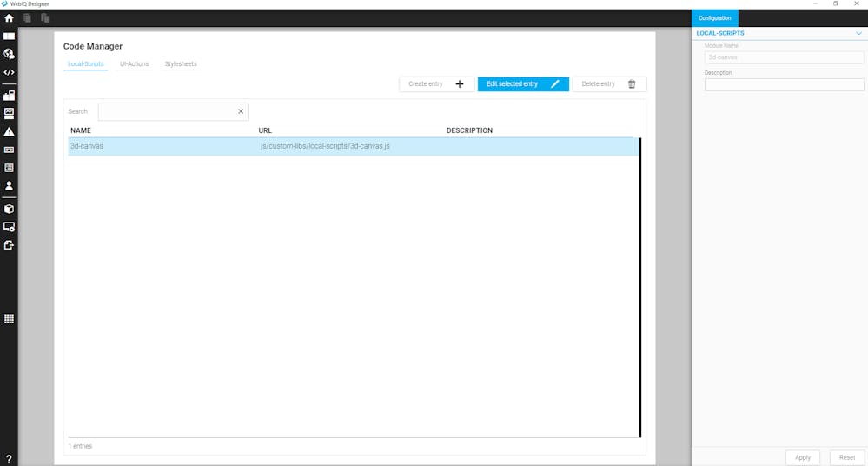Open the Configuration panel tab
Screen dimensions: 868x466
pos(715,17)
